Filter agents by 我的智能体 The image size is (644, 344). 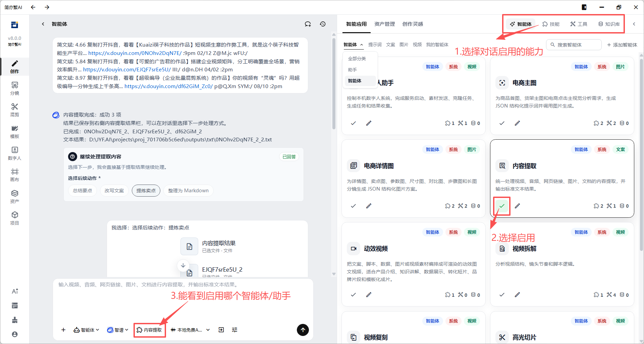[x=437, y=45]
